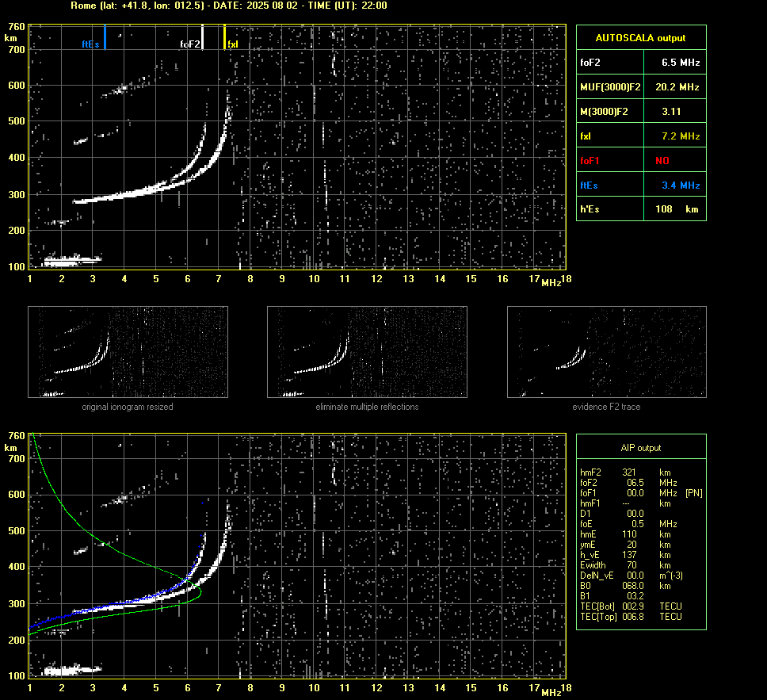Select the red 'NO' foF1 value
Viewport: 767px width, 700px height.
(662, 161)
